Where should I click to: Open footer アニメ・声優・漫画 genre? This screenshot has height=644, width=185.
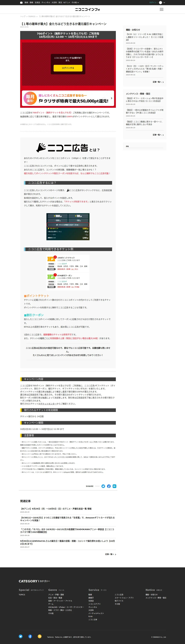[56, 595]
